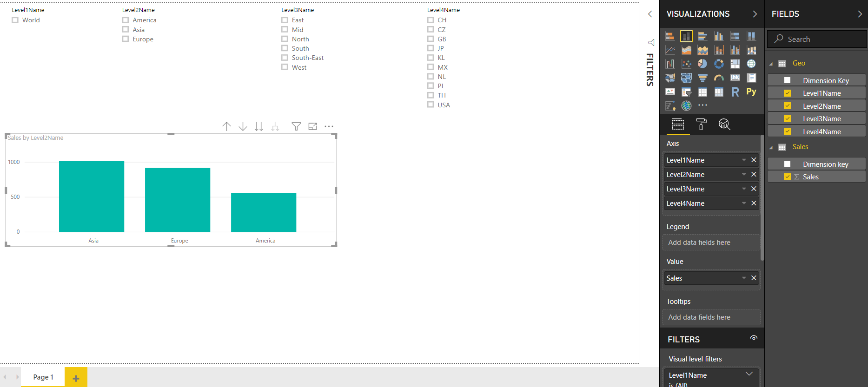Viewport: 868px width, 387px height.
Task: Select the donut chart visual
Action: [x=719, y=64]
